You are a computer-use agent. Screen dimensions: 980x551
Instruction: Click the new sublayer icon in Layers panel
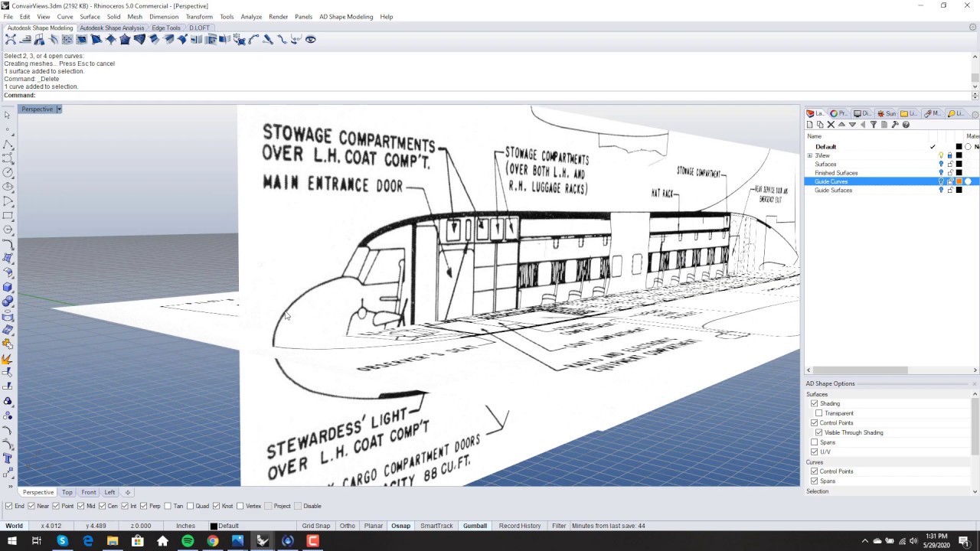point(820,125)
